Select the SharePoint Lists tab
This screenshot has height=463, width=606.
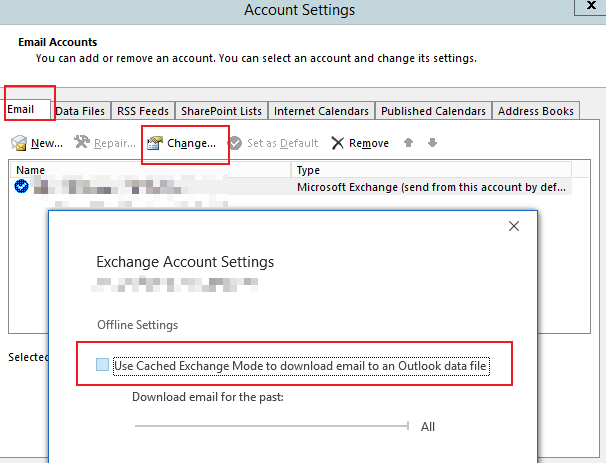tap(223, 111)
